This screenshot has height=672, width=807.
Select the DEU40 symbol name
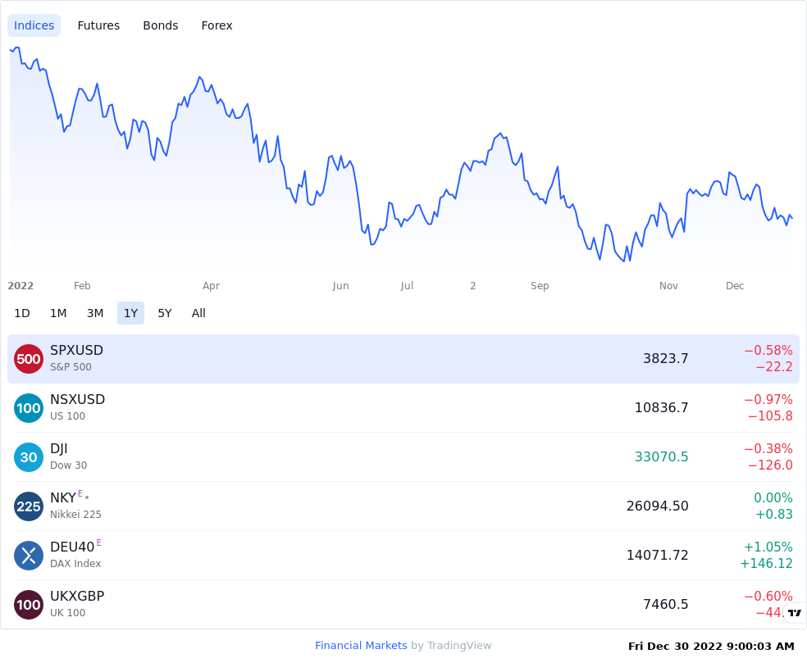click(x=72, y=547)
